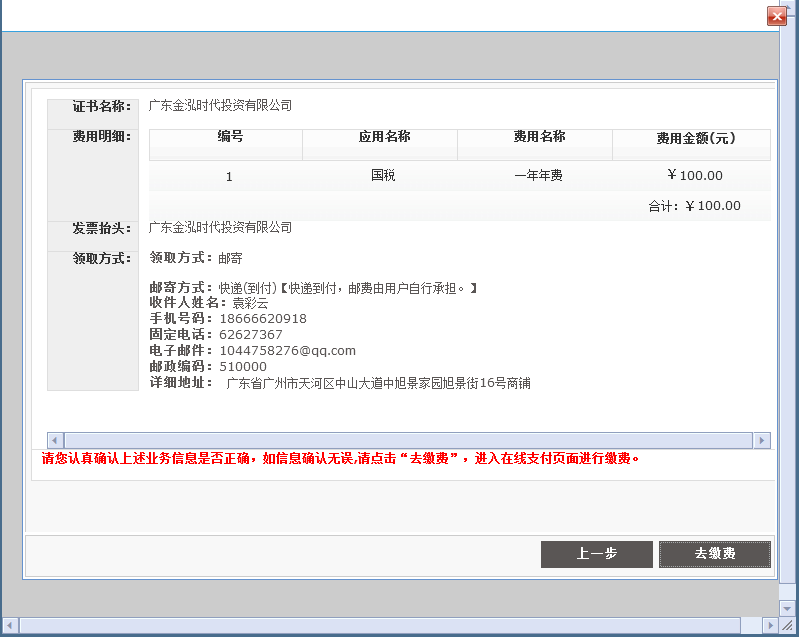Click the resize grip at window corner
The image size is (799, 637).
coord(787,625)
